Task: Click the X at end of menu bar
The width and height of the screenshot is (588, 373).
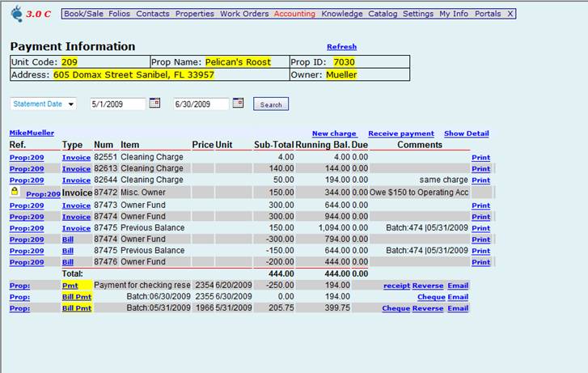Action: (x=510, y=14)
